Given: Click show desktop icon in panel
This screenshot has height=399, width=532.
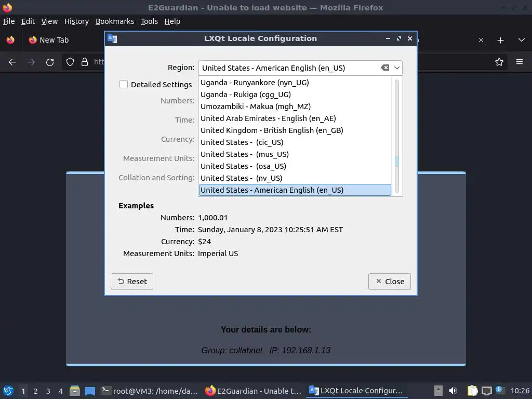Looking at the screenshot, I should coord(90,391).
